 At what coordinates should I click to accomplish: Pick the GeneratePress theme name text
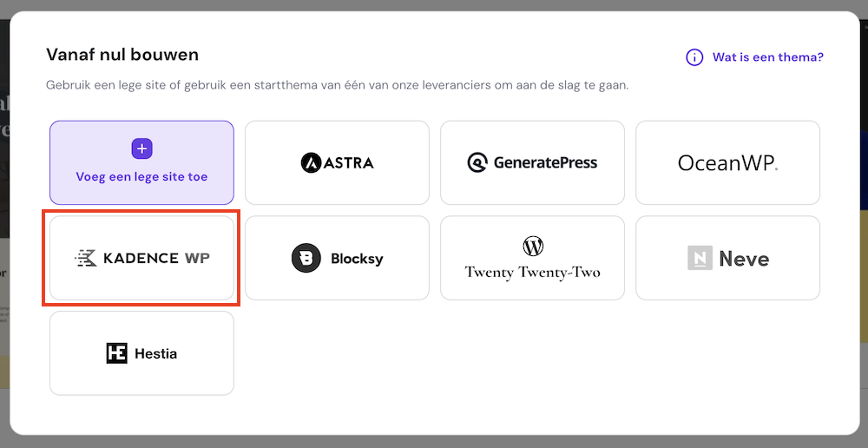point(545,162)
